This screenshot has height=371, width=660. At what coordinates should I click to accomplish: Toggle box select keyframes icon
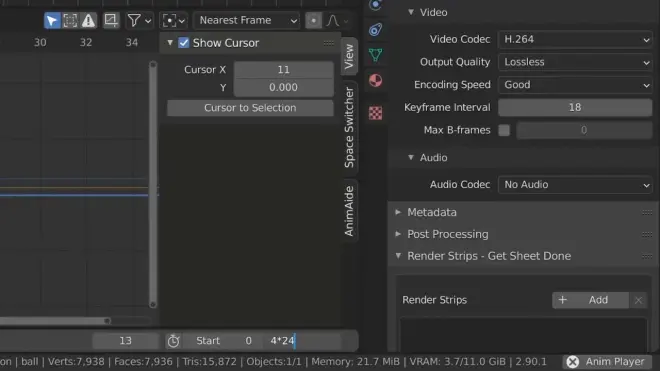coord(70,20)
